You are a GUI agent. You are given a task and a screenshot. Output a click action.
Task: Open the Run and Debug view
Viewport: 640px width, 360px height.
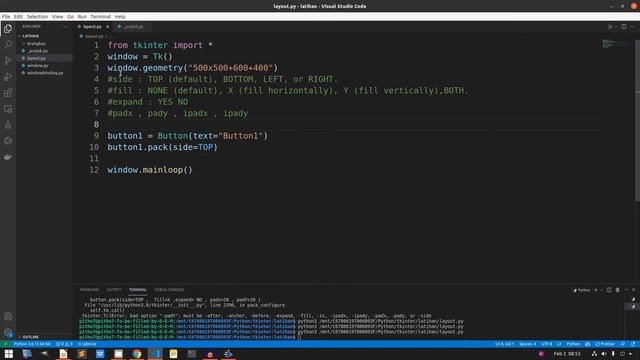[8, 77]
